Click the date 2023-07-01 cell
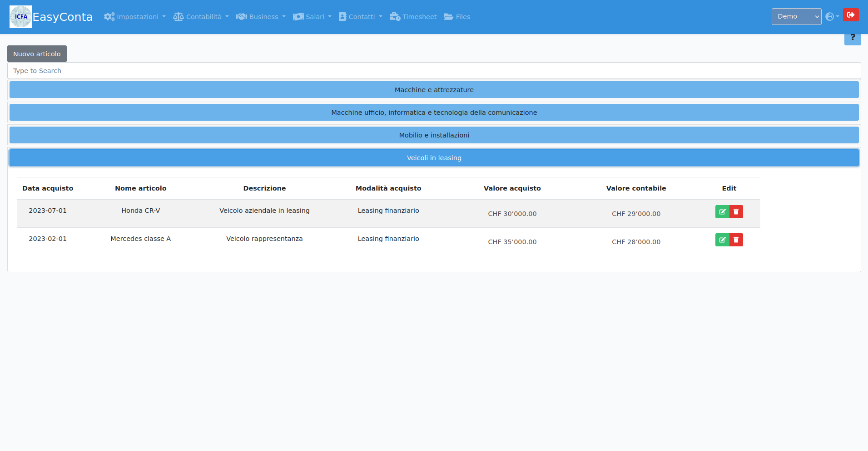The height and width of the screenshot is (451, 868). tap(48, 211)
